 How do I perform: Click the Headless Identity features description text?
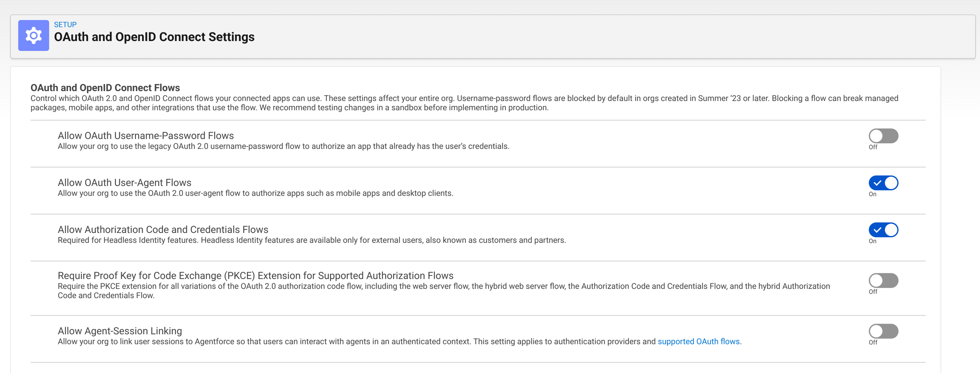(x=312, y=240)
